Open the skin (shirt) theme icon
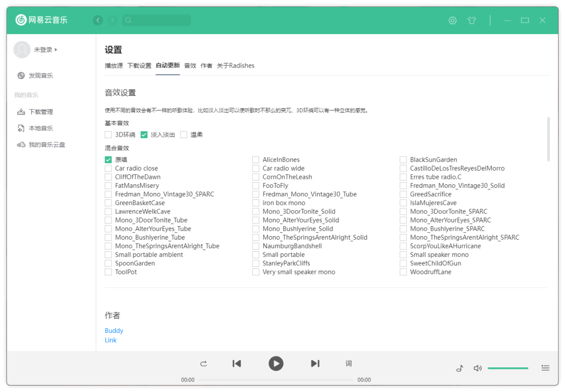 [472, 20]
